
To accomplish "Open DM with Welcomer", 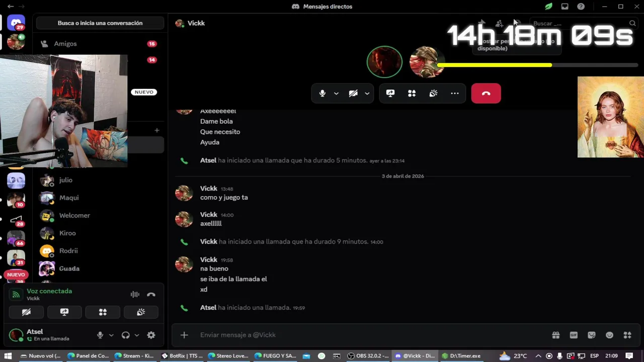I will [x=100, y=215].
